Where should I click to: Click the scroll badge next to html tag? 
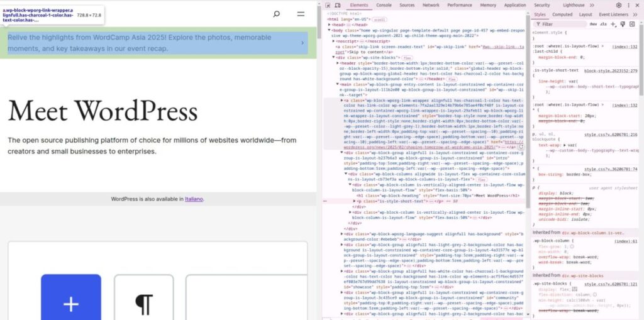[x=379, y=19]
